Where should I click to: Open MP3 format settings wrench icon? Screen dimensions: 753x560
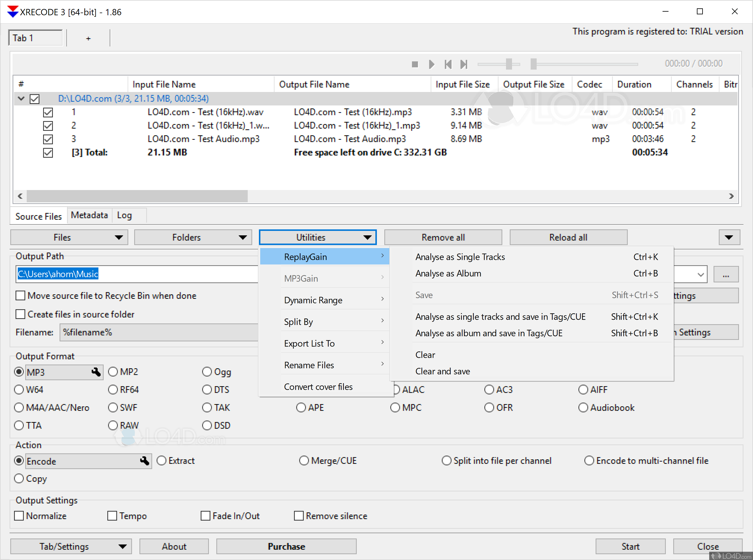pos(96,372)
